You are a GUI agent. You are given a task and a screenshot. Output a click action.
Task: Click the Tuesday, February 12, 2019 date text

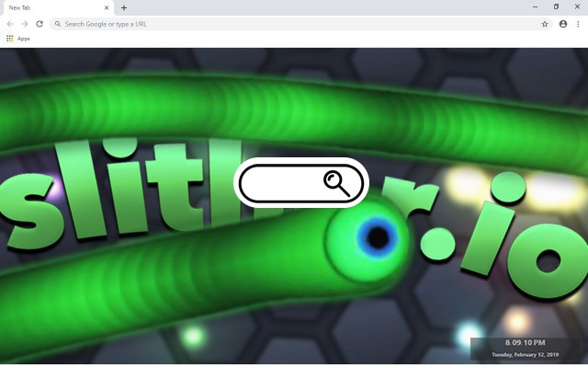pyautogui.click(x=525, y=354)
